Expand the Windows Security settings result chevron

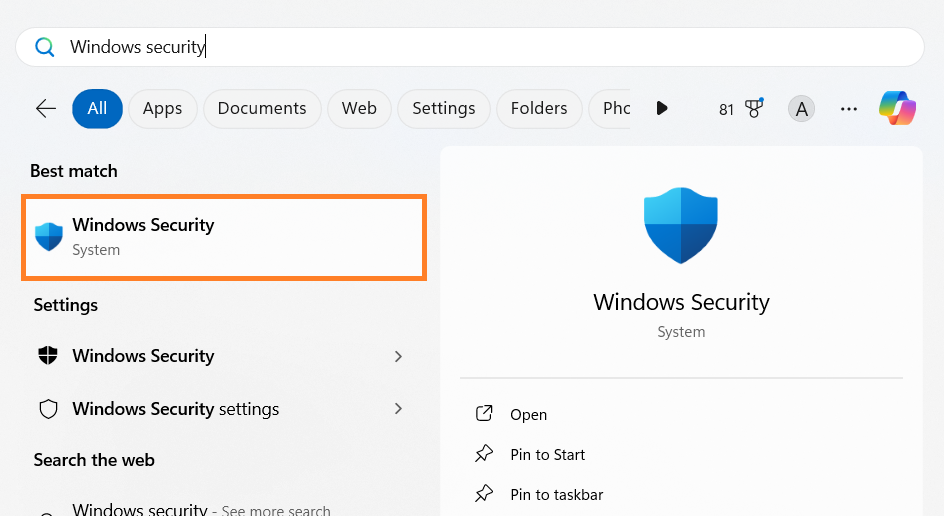point(398,356)
